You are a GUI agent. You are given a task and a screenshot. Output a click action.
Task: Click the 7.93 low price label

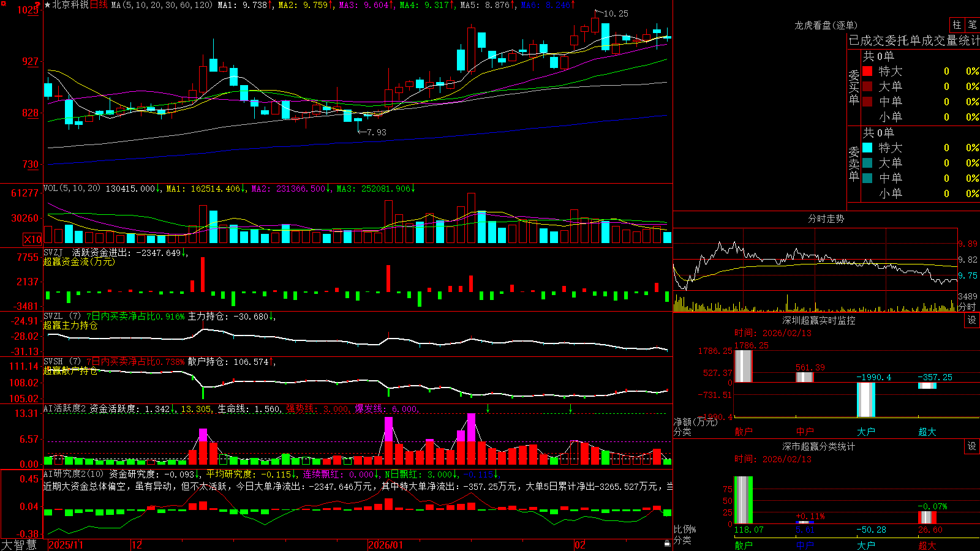[377, 132]
